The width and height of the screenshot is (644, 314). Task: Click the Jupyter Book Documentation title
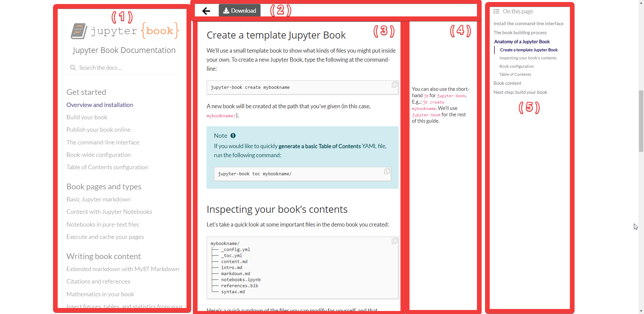pyautogui.click(x=124, y=50)
